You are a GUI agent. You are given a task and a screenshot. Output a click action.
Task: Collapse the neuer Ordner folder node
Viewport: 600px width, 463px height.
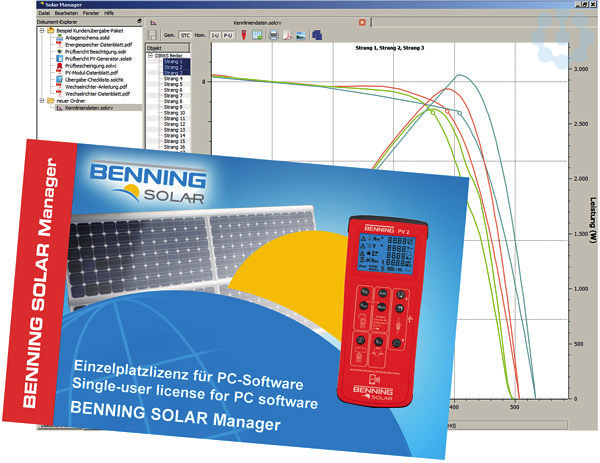pyautogui.click(x=40, y=100)
